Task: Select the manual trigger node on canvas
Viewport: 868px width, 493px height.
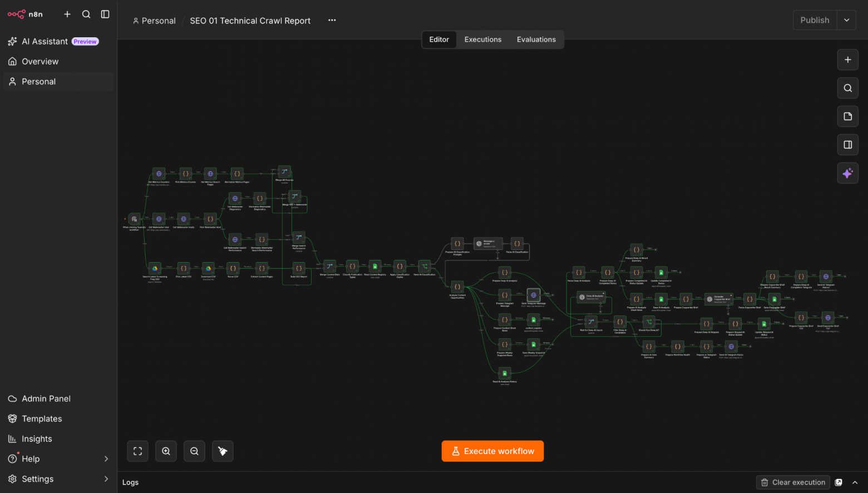Action: tap(134, 219)
